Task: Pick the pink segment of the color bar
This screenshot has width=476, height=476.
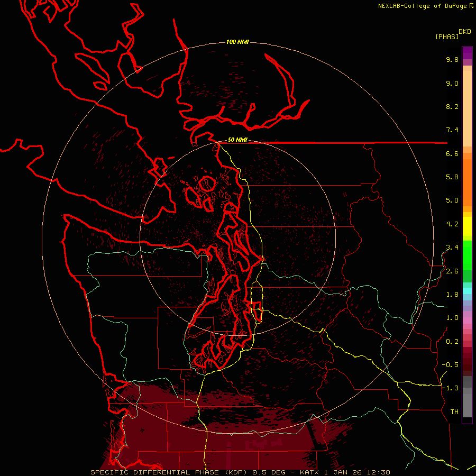Action: pos(467,321)
